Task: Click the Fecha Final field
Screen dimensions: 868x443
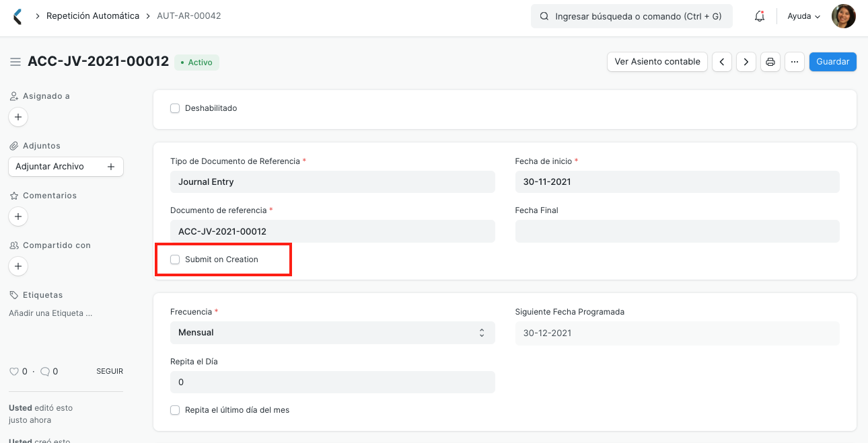Action: (x=678, y=231)
